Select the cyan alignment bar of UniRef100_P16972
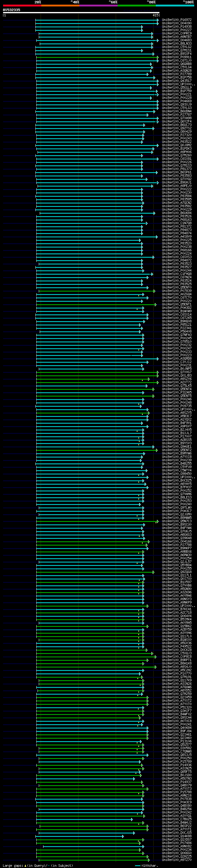Image resolution: width=197 pixels, height=868 pixels. [x=97, y=20]
